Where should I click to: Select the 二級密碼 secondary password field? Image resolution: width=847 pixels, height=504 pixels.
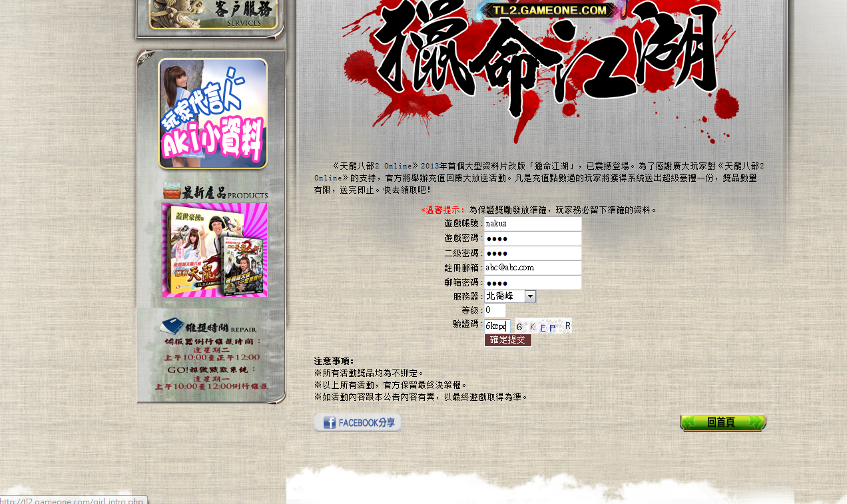coord(533,253)
